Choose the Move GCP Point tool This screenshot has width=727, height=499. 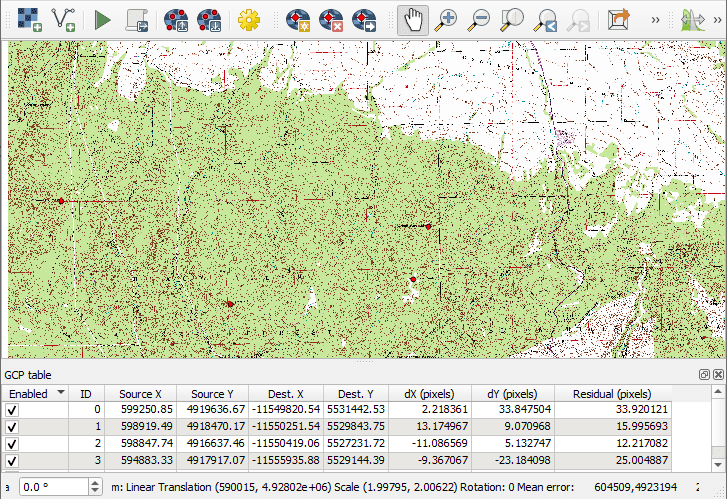click(365, 19)
